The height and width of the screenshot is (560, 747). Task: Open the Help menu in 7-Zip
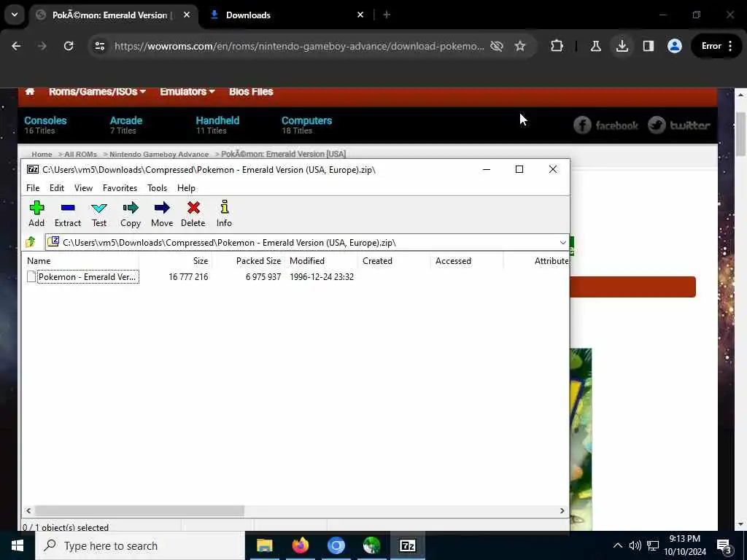tap(186, 188)
